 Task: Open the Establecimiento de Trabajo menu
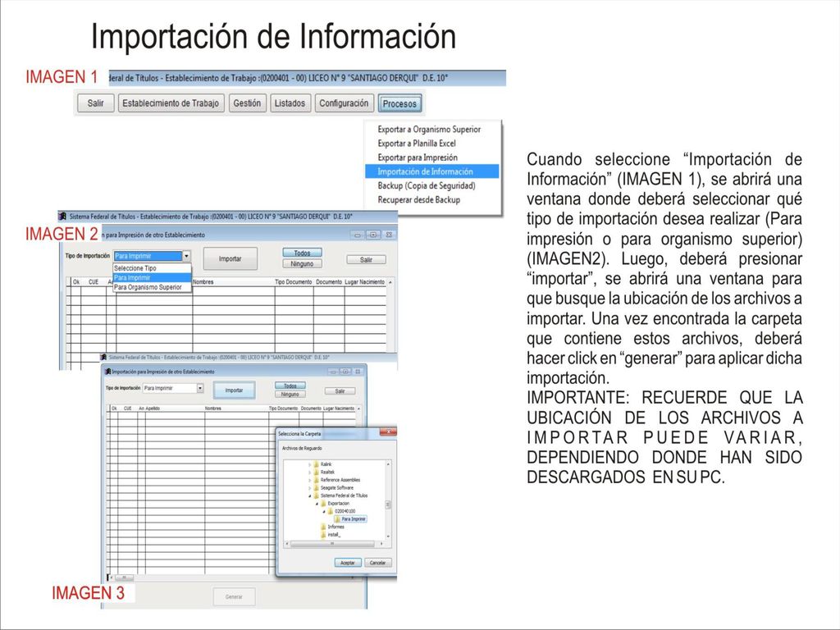171,103
